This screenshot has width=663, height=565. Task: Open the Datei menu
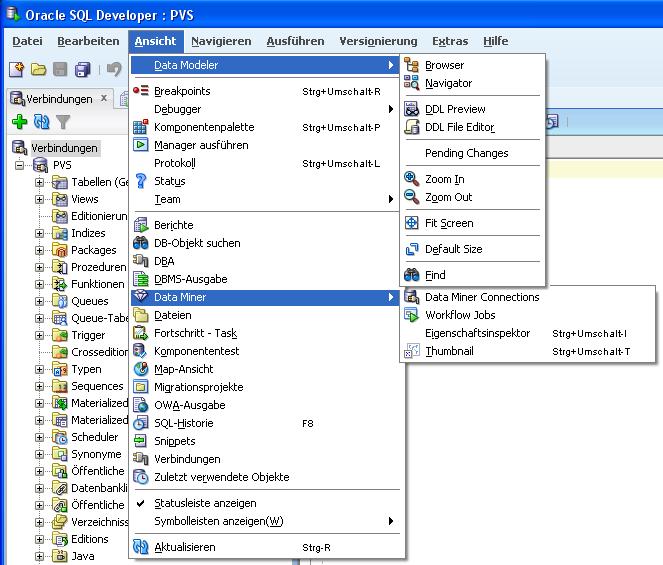(27, 41)
